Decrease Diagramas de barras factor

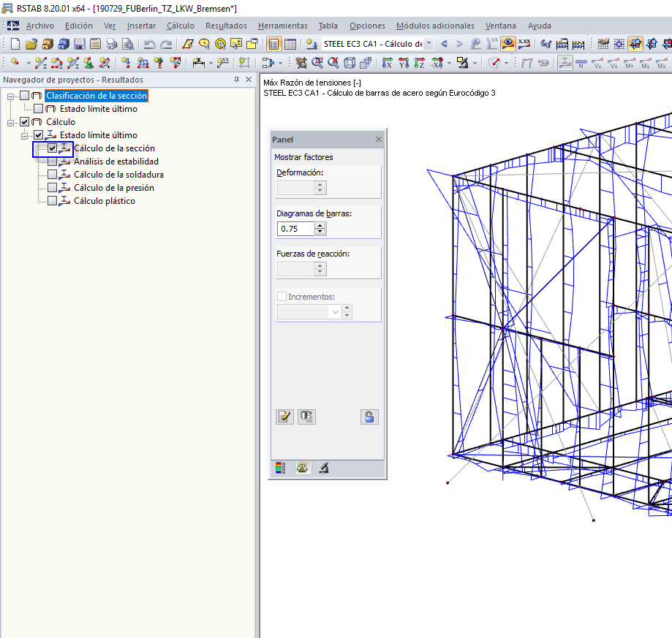pyautogui.click(x=320, y=232)
